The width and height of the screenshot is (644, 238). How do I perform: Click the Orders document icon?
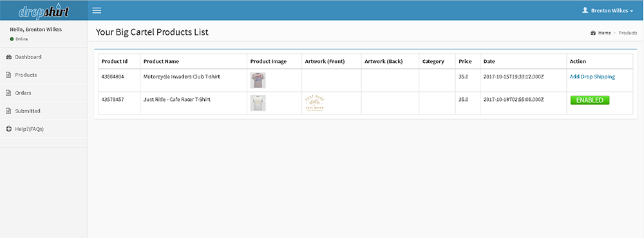point(8,93)
